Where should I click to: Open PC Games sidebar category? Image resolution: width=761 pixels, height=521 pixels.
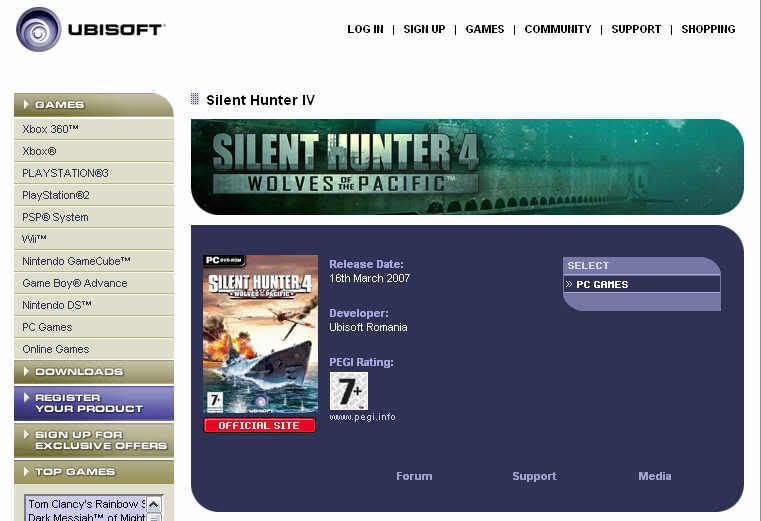point(94,327)
